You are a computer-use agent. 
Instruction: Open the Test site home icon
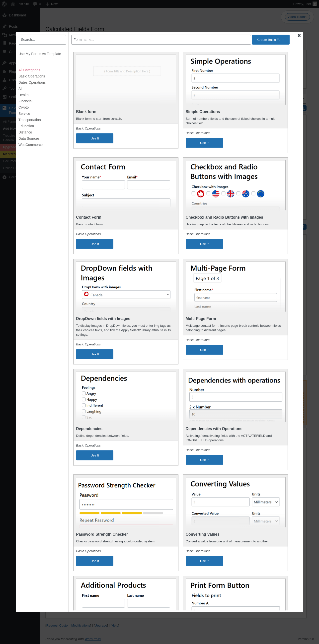click(13, 4)
